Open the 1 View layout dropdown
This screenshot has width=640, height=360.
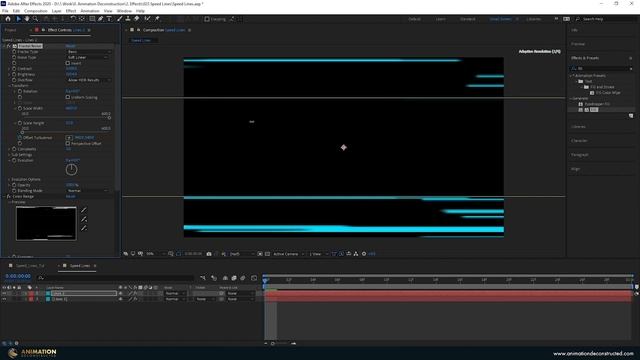[x=318, y=254]
